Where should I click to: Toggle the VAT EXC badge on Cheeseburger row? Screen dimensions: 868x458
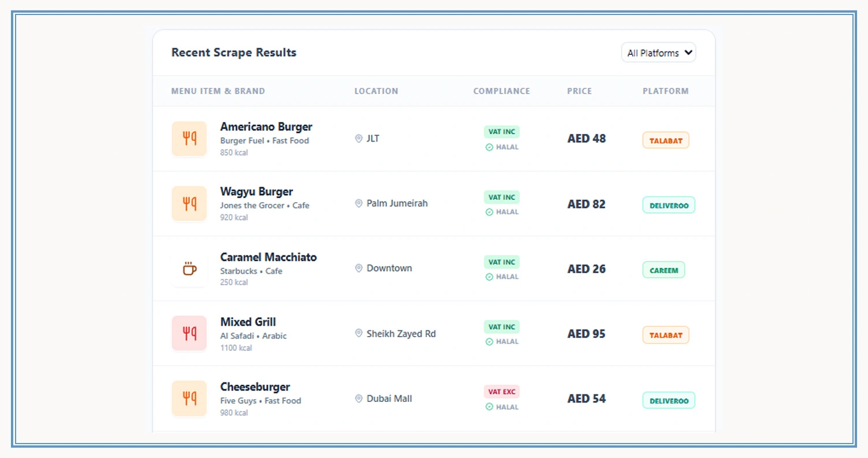(501, 392)
